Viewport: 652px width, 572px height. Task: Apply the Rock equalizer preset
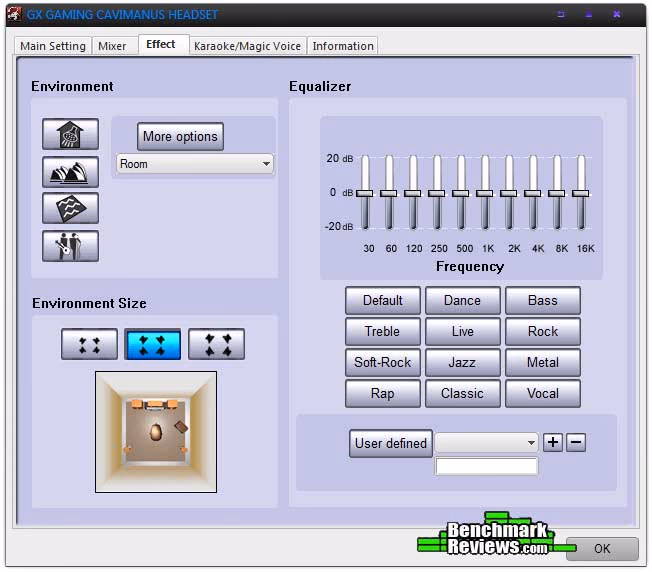(543, 332)
